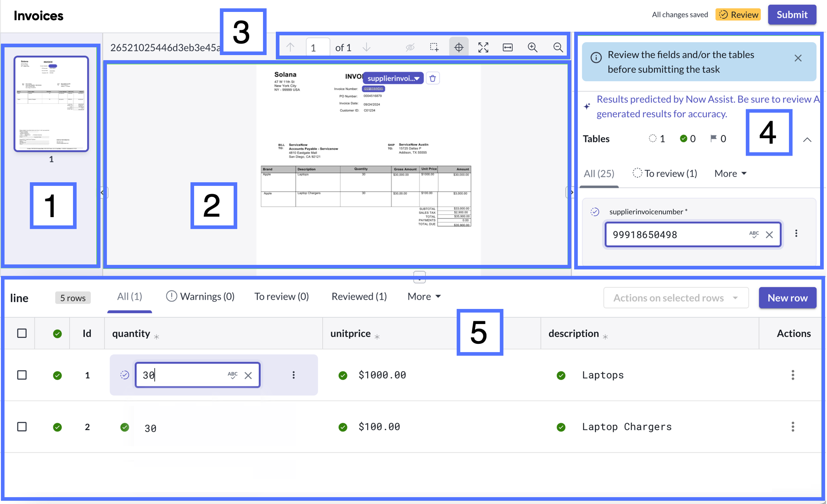Screen dimensions: 827x504
Task: Select the Warnings (0) tab
Action: [x=201, y=297]
